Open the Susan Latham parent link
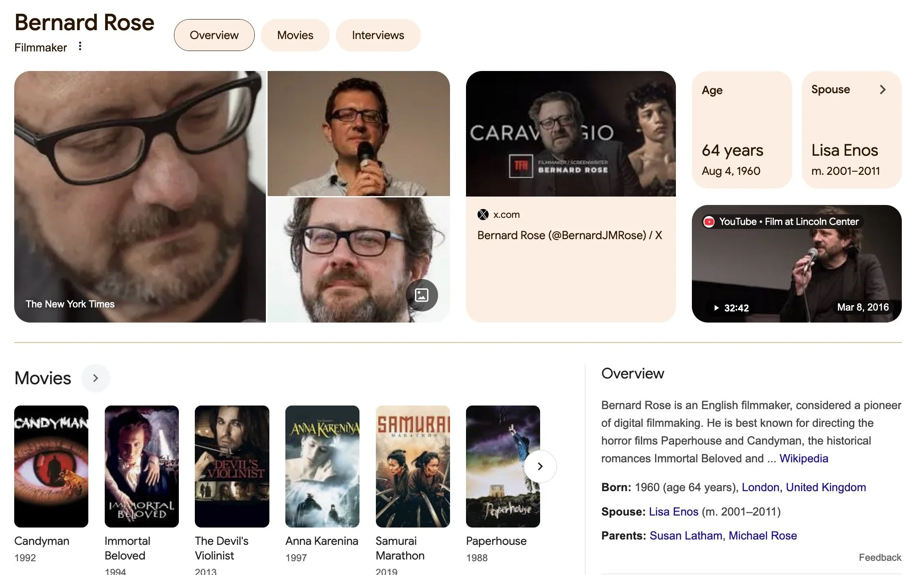Screen dimensions: 924x575 point(686,536)
